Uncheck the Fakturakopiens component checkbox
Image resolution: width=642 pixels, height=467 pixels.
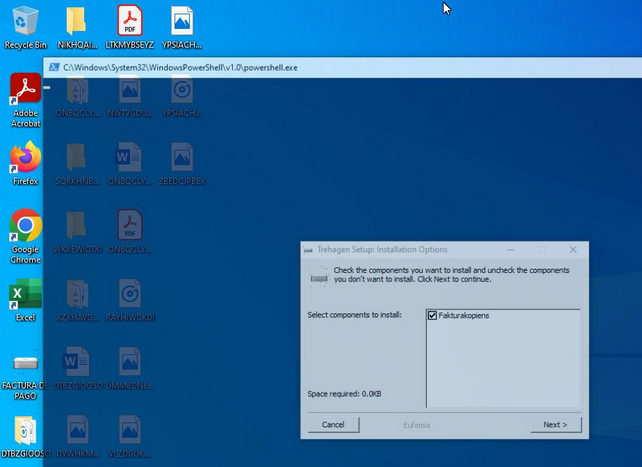coord(432,315)
